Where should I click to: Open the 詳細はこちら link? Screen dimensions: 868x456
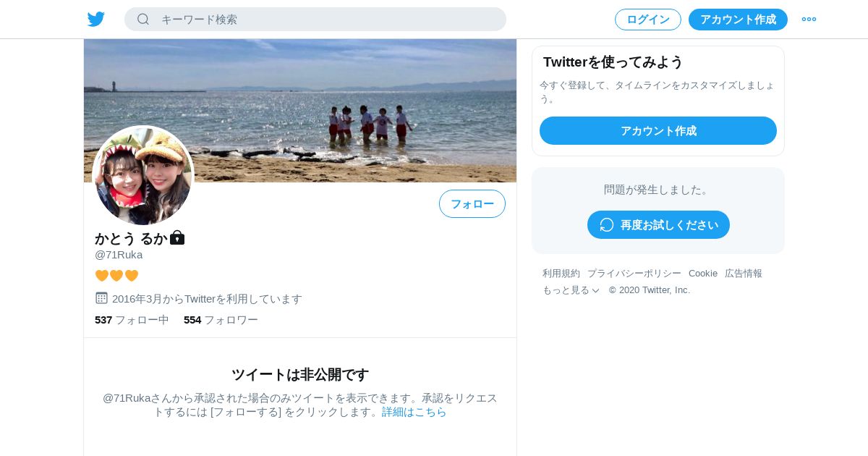point(414,411)
